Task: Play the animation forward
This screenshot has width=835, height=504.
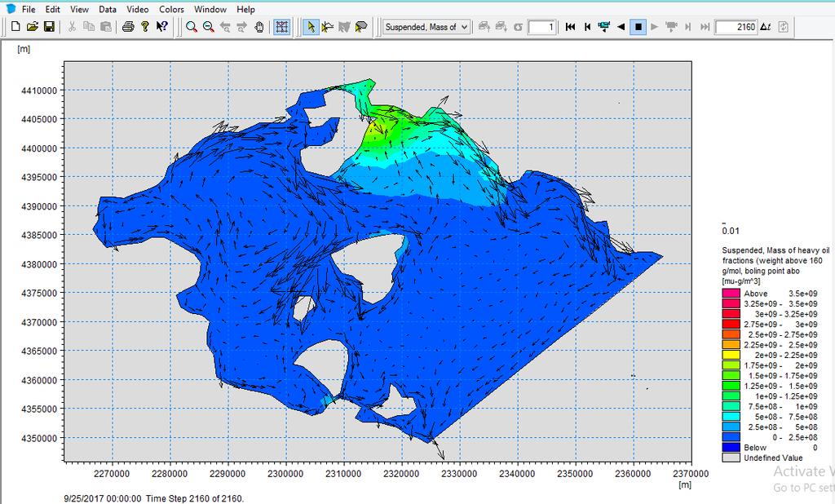Action: pos(655,27)
